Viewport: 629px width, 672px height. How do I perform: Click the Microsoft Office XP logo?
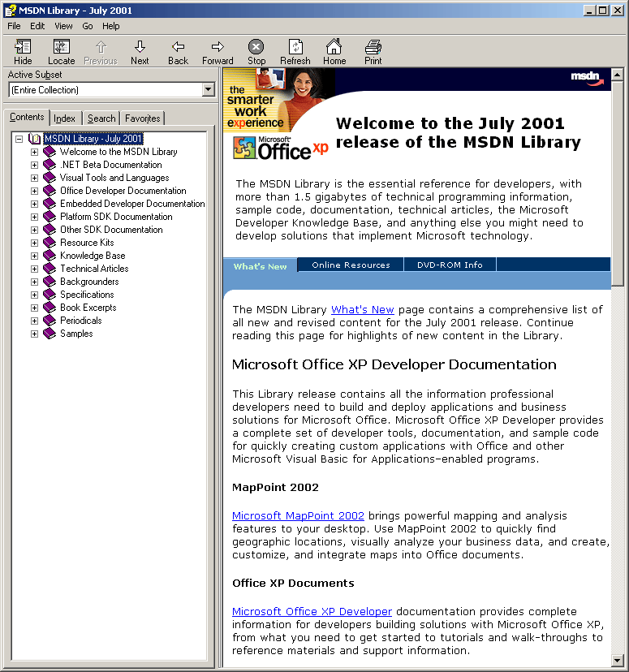(281, 148)
